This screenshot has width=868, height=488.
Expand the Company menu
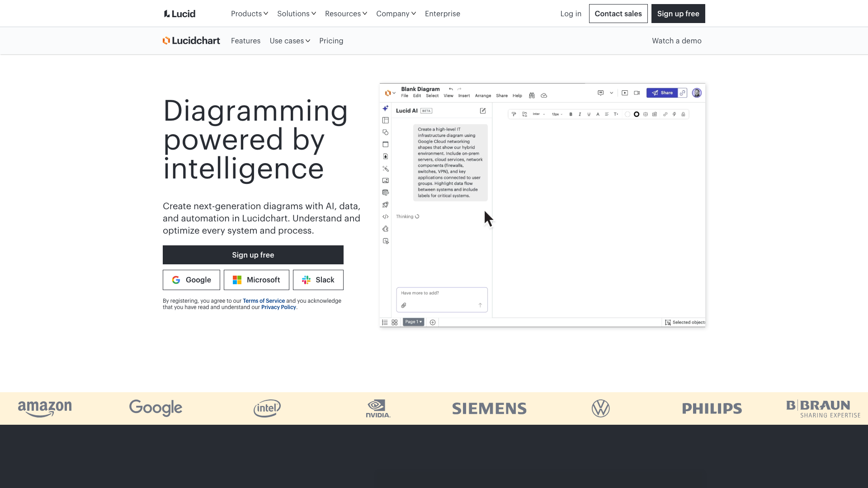coord(396,14)
